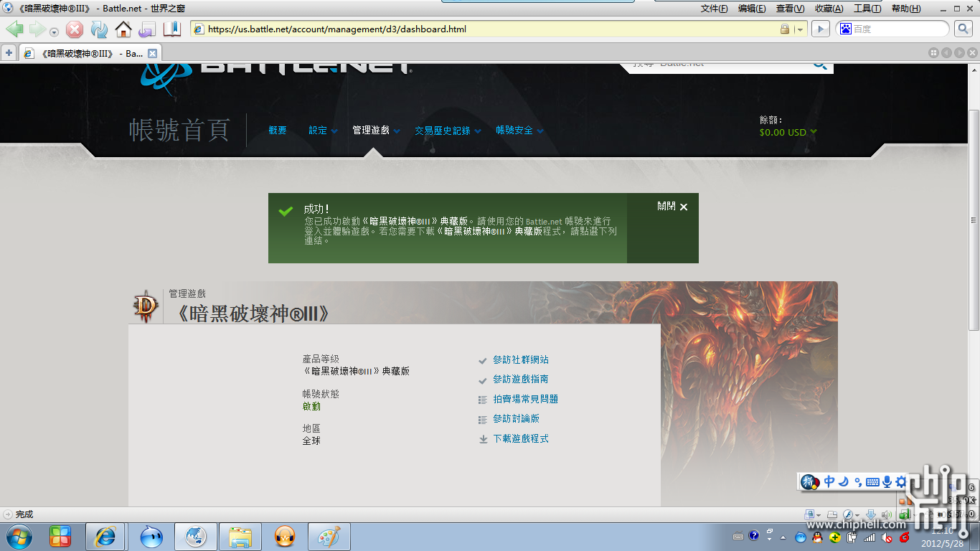Open the $0.00 USD balance dropdown
Image resolution: width=980 pixels, height=551 pixels.
click(788, 133)
